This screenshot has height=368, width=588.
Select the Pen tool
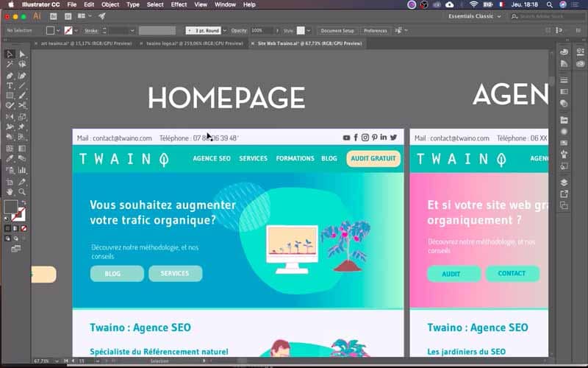(10, 76)
